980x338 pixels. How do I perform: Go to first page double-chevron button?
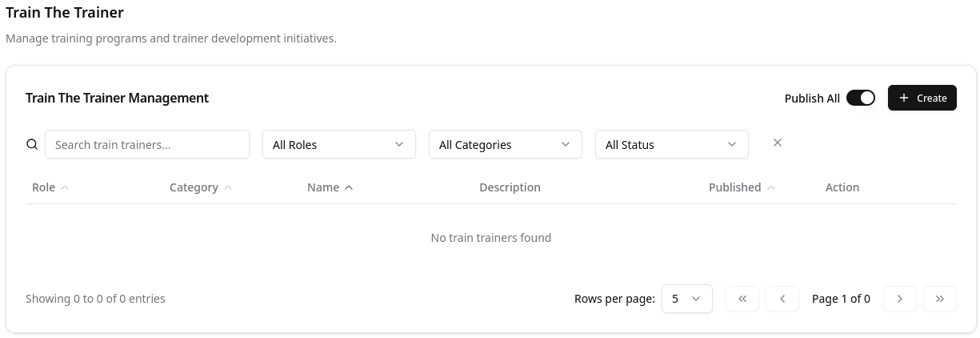[742, 299]
